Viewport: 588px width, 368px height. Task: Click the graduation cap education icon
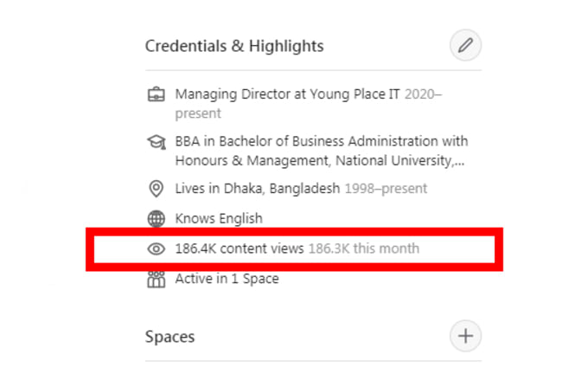pyautogui.click(x=156, y=142)
